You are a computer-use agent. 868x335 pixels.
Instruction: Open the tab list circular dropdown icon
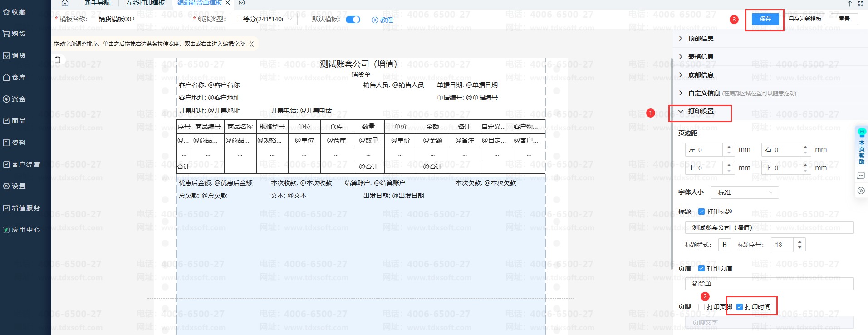click(x=242, y=3)
